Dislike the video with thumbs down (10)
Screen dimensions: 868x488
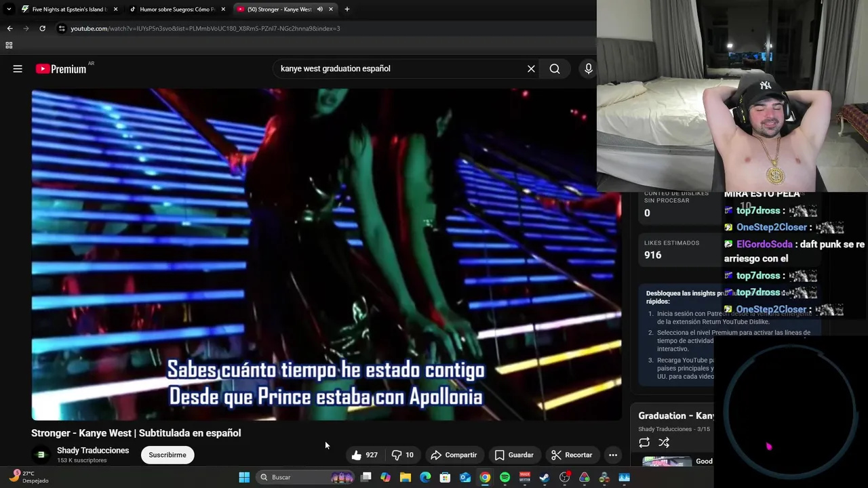(403, 455)
